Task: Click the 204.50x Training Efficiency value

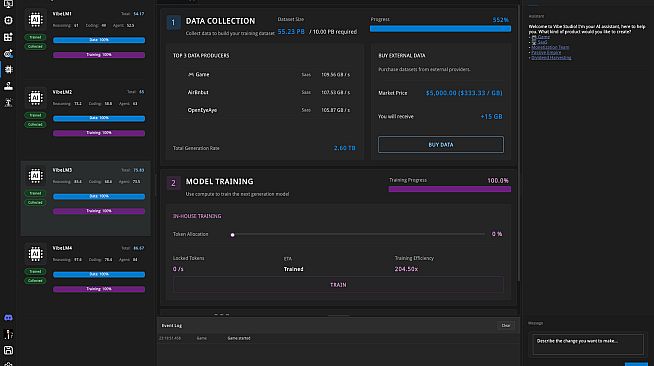Action: click(x=406, y=269)
